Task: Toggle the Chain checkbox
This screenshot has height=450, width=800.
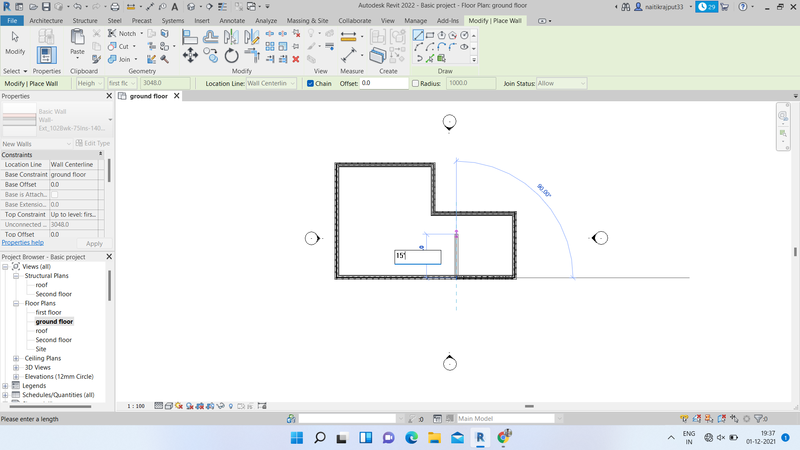Action: [x=310, y=83]
